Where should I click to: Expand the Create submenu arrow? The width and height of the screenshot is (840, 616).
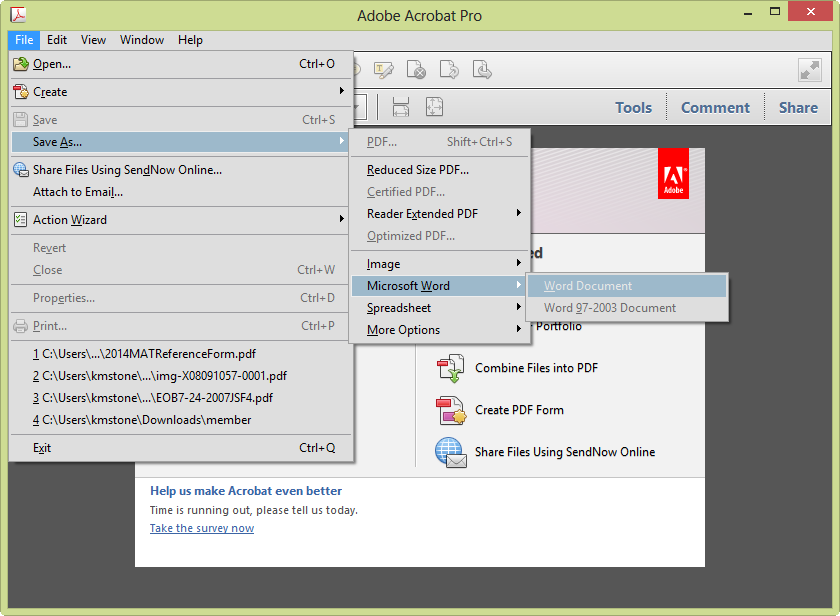tap(341, 91)
